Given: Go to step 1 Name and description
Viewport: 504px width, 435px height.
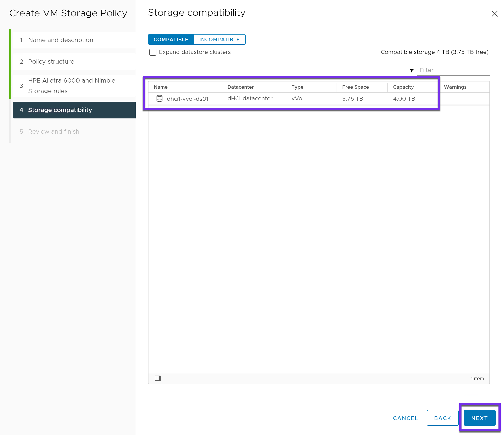Looking at the screenshot, I should (61, 40).
